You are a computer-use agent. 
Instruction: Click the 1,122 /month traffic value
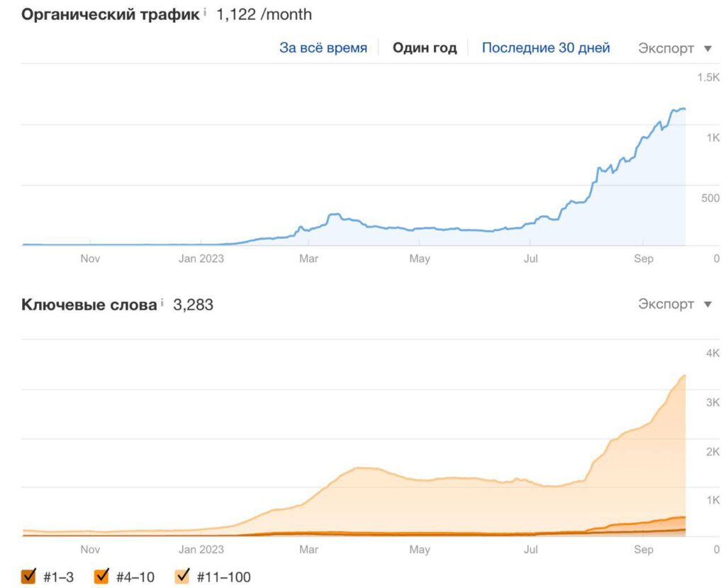(264, 14)
